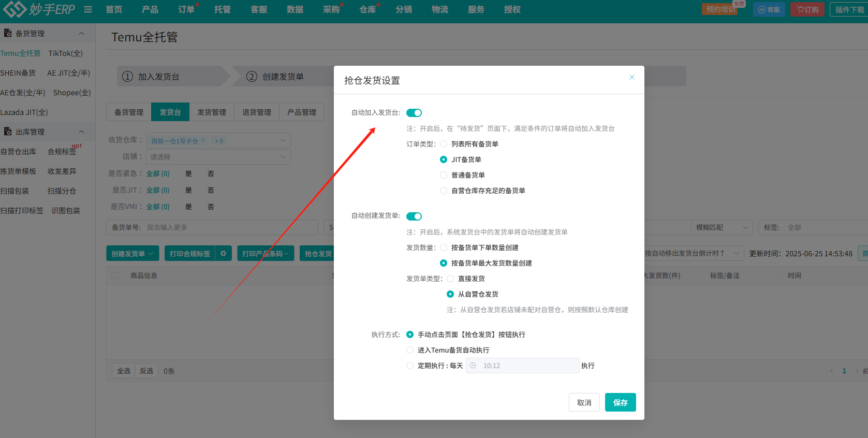Filter 是否紧急 by 全部(0)
This screenshot has height=438, width=868.
coord(158,173)
